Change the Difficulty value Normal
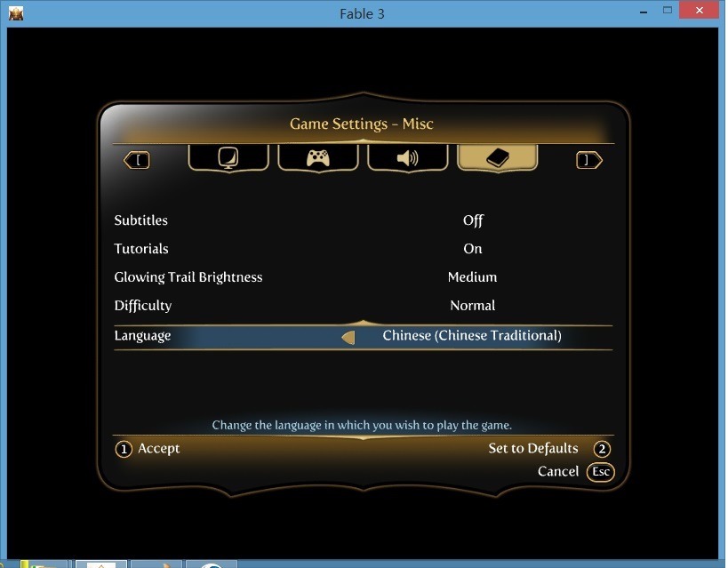 (x=473, y=306)
